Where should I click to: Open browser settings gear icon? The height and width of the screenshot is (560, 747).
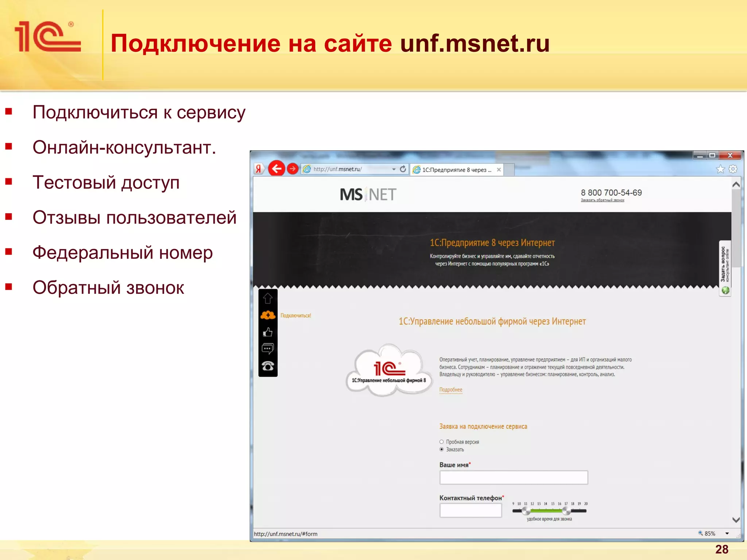[x=733, y=169]
